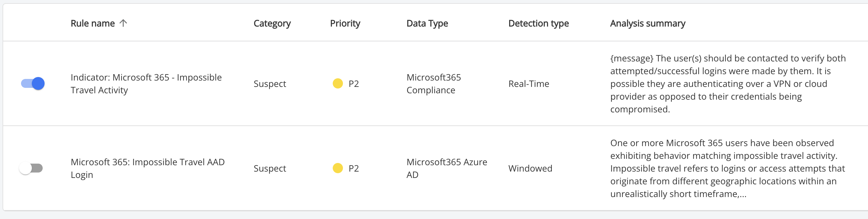The image size is (868, 219).
Task: Click summary starting 'One or more Microsoft 365 users'
Action: coord(728,168)
